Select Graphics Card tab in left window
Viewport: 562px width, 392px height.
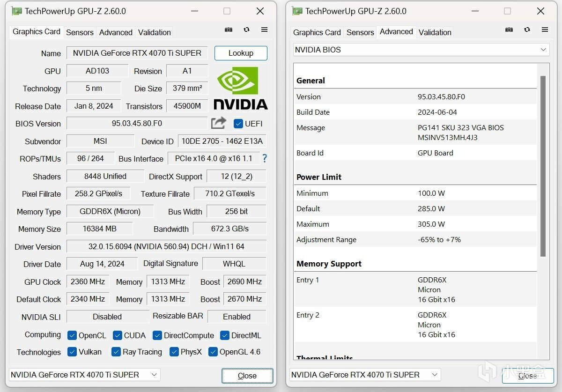tap(37, 31)
